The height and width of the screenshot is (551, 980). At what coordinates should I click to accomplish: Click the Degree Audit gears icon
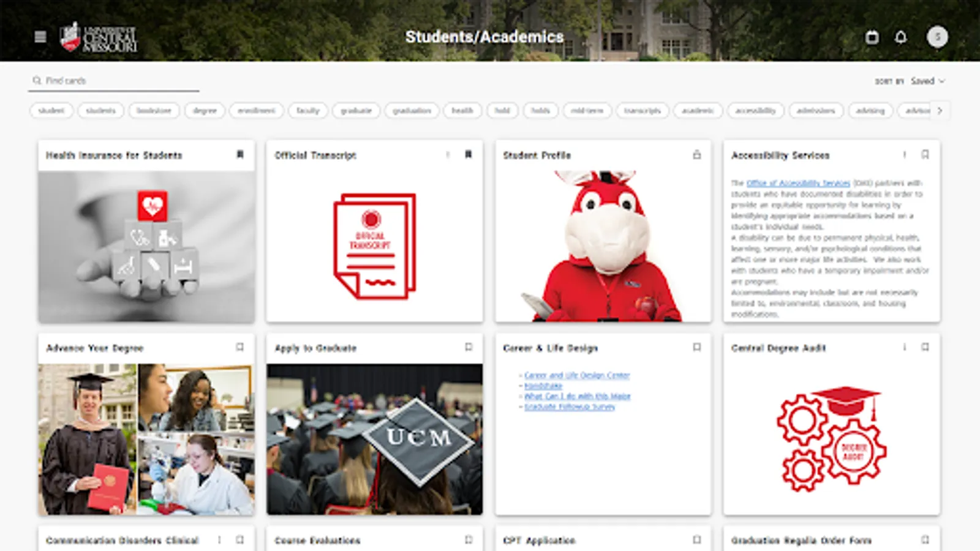(832, 438)
